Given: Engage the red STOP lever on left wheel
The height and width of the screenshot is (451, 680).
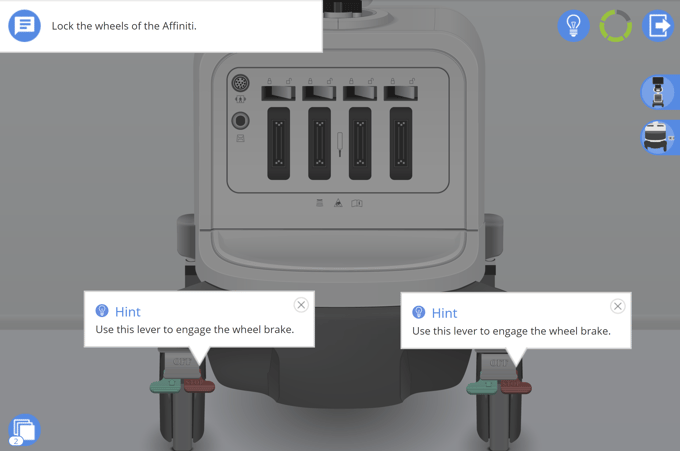Looking at the screenshot, I should coord(199,385).
